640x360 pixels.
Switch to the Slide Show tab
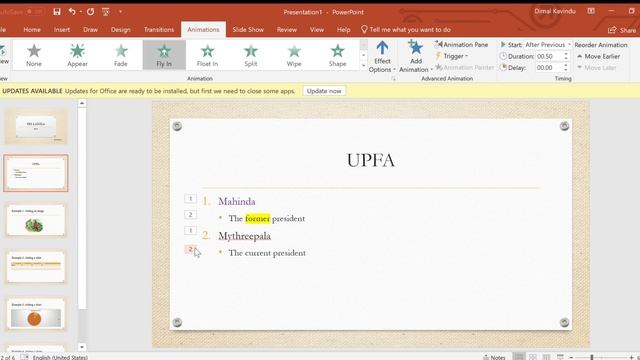click(248, 29)
